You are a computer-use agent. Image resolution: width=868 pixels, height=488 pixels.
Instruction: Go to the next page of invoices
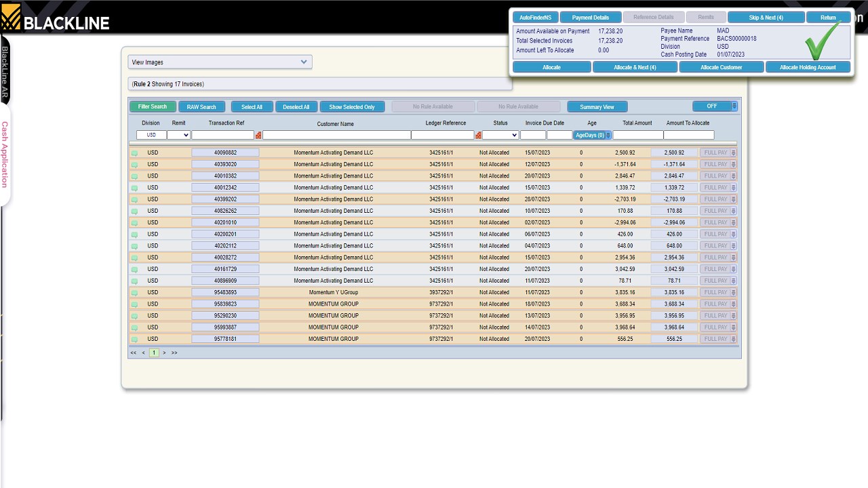coord(164,353)
